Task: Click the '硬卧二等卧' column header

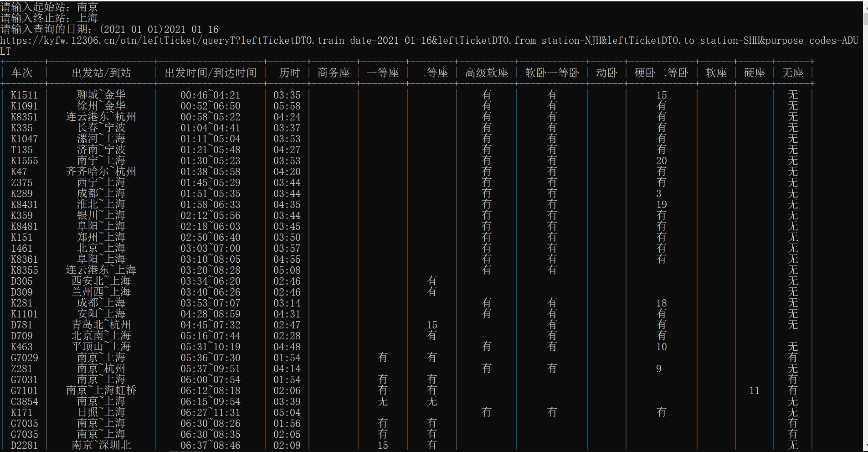Action: point(662,73)
